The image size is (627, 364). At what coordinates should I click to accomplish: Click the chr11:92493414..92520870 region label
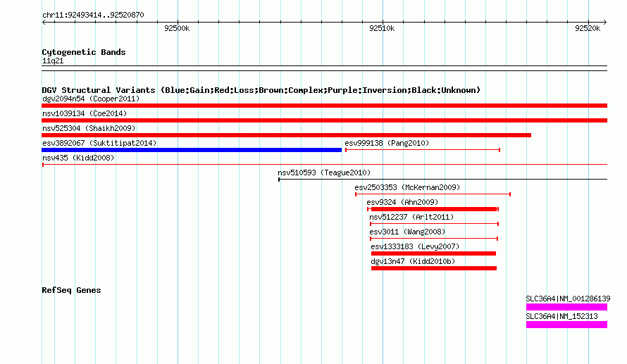(x=93, y=15)
